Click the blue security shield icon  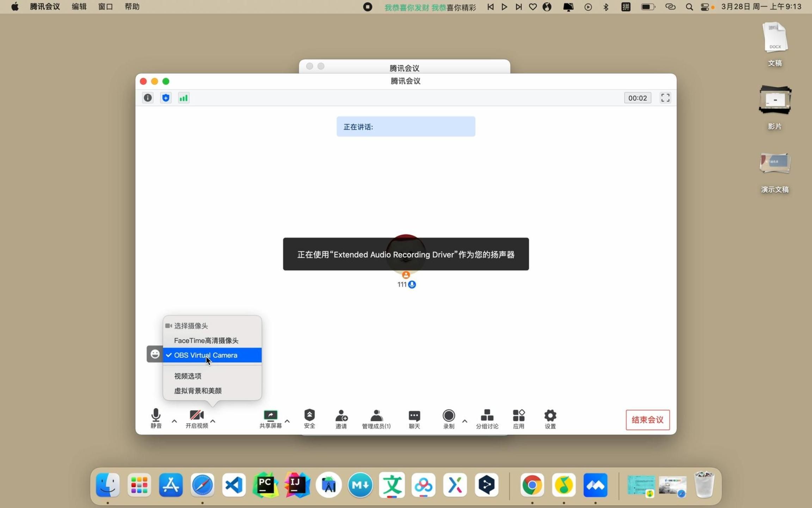[166, 98]
